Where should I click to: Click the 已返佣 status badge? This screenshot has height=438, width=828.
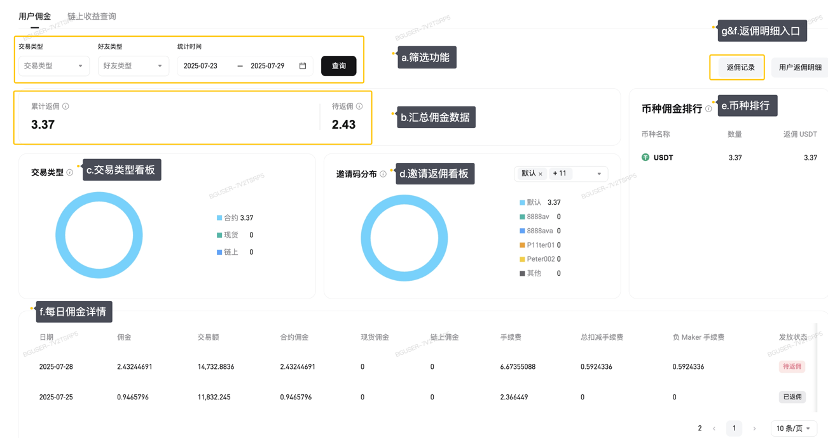pyautogui.click(x=792, y=397)
